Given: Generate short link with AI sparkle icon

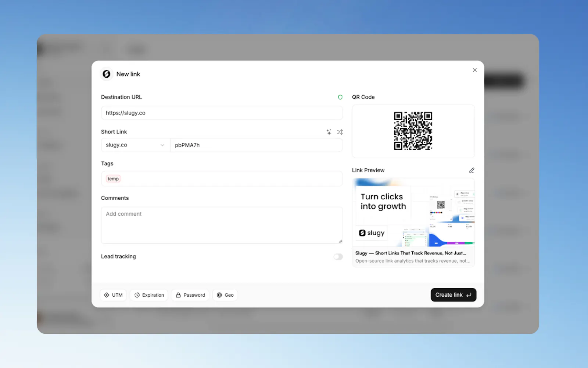Looking at the screenshot, I should 329,132.
